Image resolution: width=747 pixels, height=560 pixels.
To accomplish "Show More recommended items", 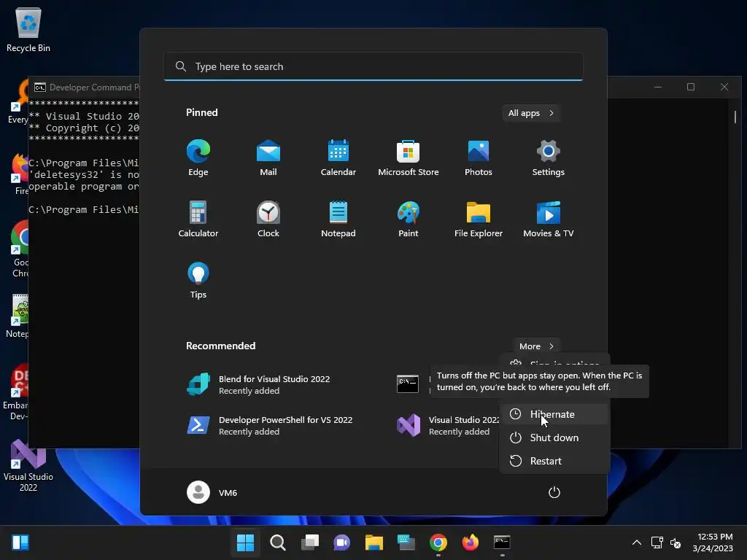I will (x=536, y=346).
